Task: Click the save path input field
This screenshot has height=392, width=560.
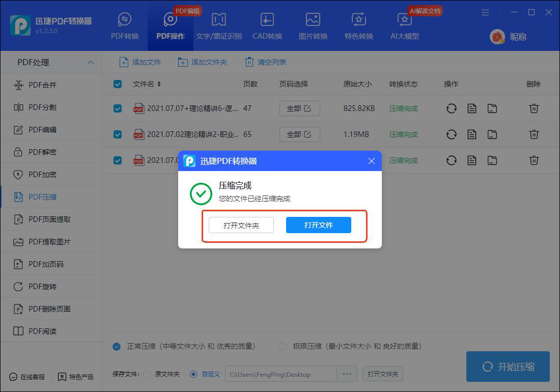Action: 281,374
